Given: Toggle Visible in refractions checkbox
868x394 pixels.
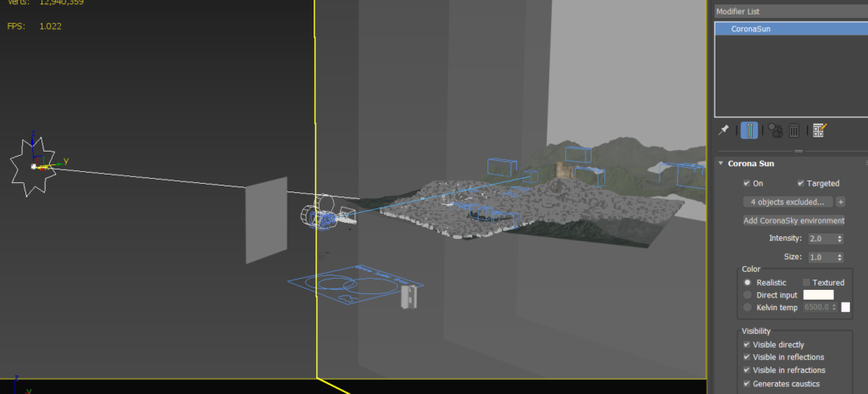Looking at the screenshot, I should 747,370.
